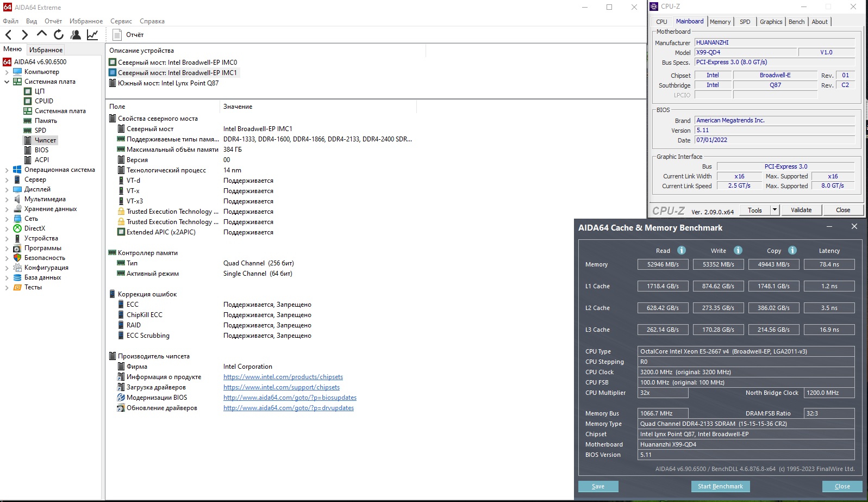Click the Хранение данных icon
The width and height of the screenshot is (868, 502).
click(x=17, y=209)
